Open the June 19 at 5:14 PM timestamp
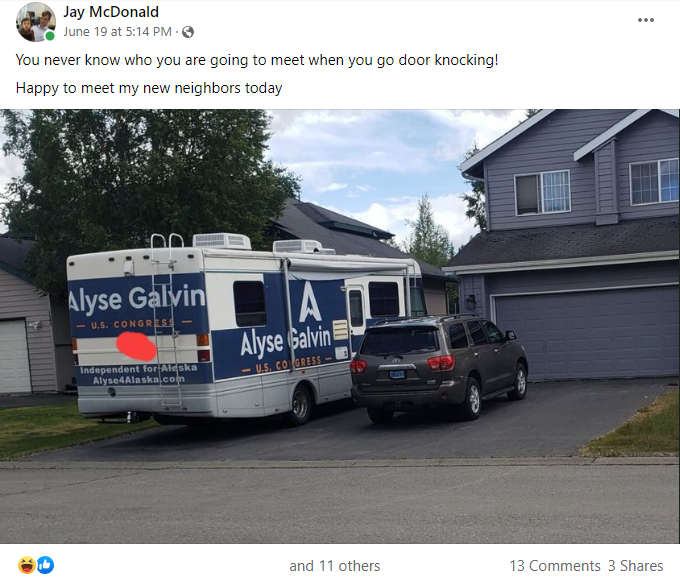 pos(118,32)
